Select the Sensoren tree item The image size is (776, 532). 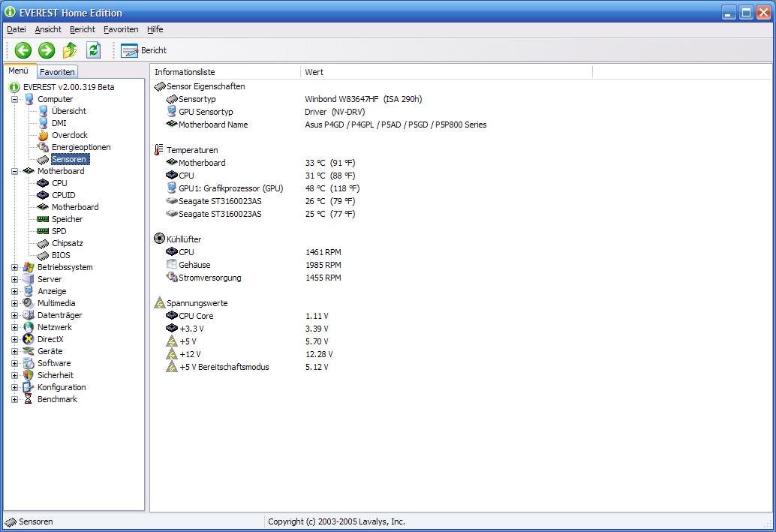70,159
